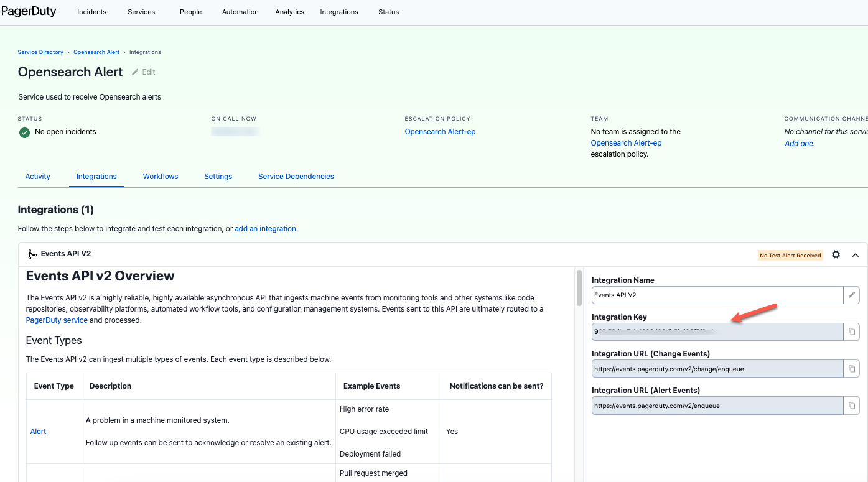The image size is (868, 482).
Task: Open the Analytics menu
Action: tap(290, 12)
